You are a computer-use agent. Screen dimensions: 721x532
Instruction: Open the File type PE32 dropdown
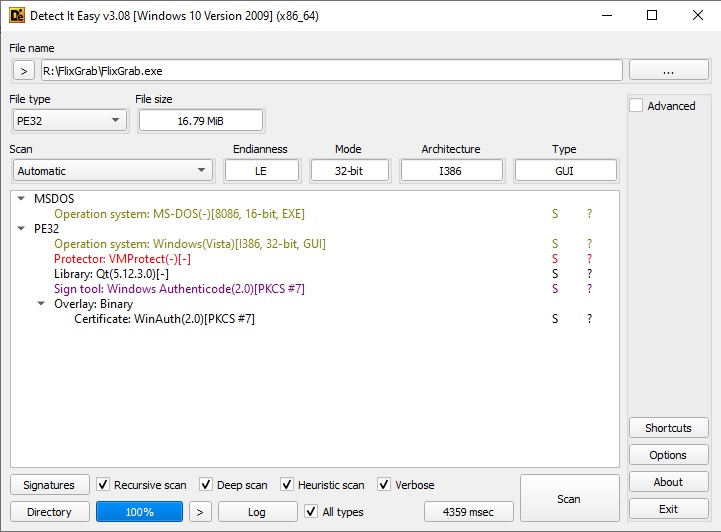(x=69, y=121)
